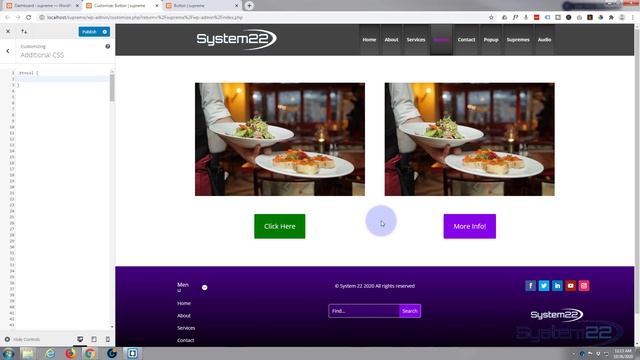Viewport: 640px width, 360px height.
Task: Open File Explorer from the taskbar
Action: 28,353
